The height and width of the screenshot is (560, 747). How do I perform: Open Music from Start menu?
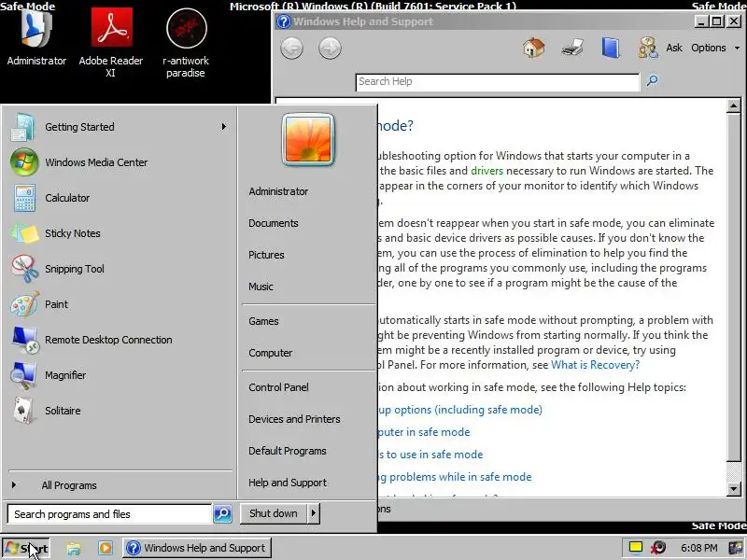[261, 287]
